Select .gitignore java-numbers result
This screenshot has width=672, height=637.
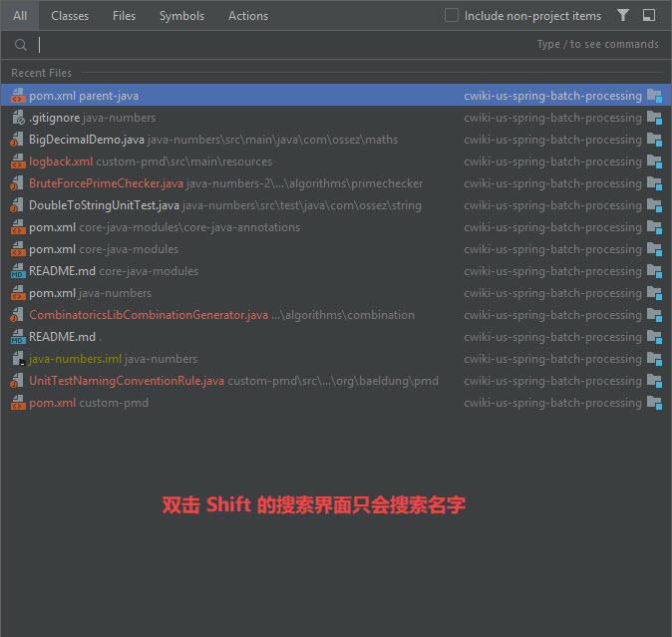(x=336, y=118)
